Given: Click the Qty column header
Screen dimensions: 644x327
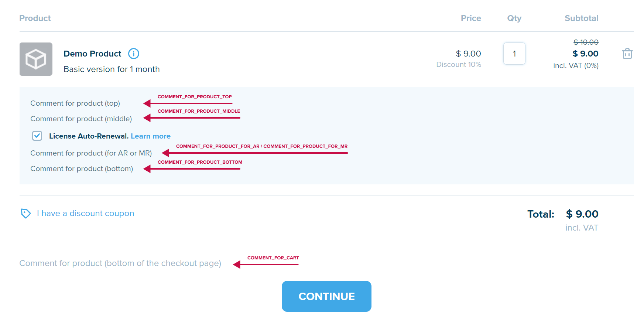Looking at the screenshot, I should 514,18.
